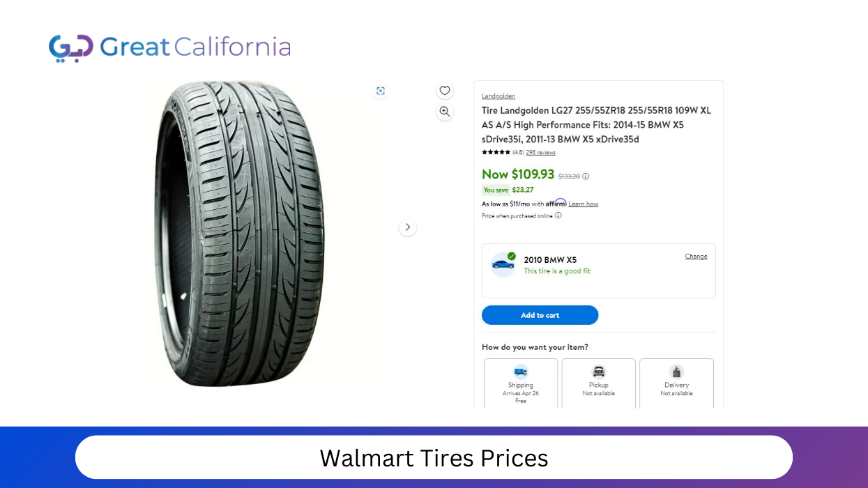Select the Shipping fulfillment option
This screenshot has height=488, width=868.
(521, 383)
